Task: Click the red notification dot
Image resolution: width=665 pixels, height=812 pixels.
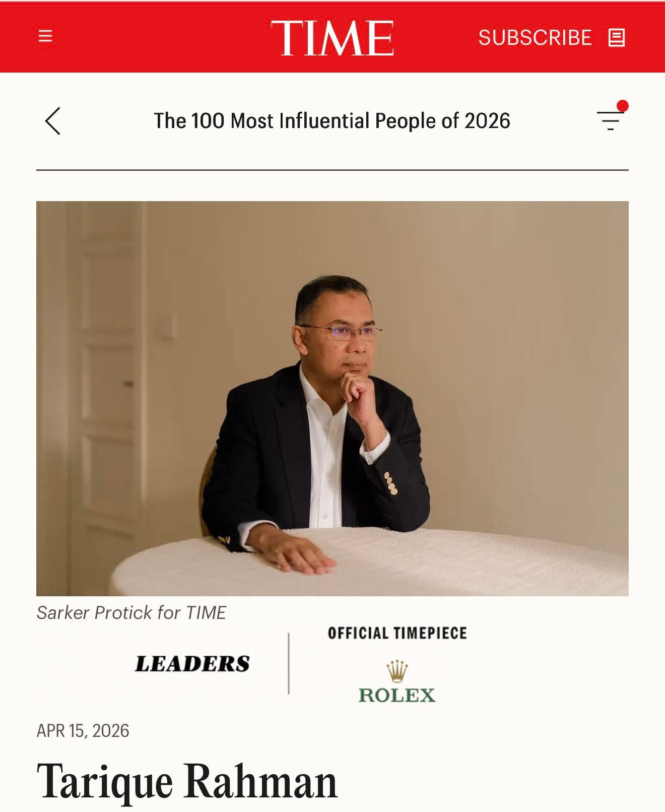Action: coord(623,106)
